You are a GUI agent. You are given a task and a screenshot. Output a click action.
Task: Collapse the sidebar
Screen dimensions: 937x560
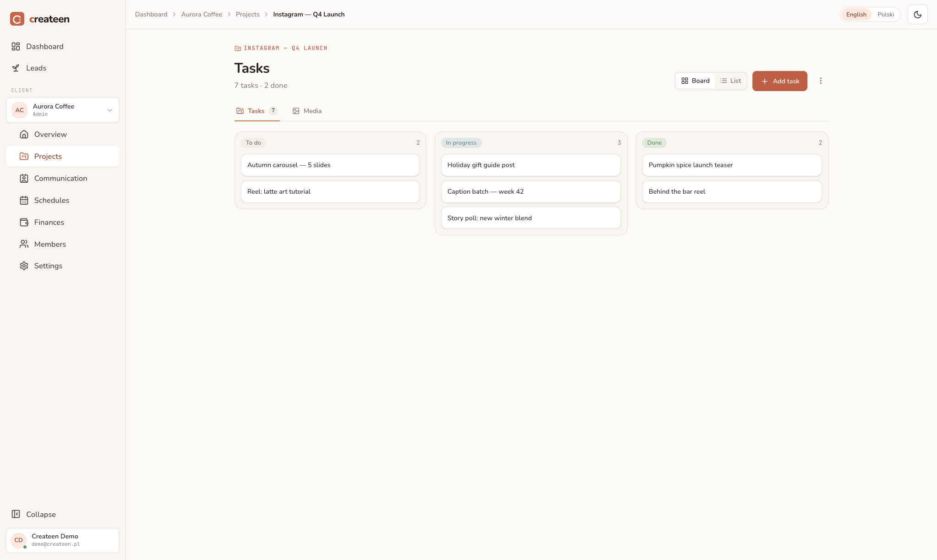(63, 514)
